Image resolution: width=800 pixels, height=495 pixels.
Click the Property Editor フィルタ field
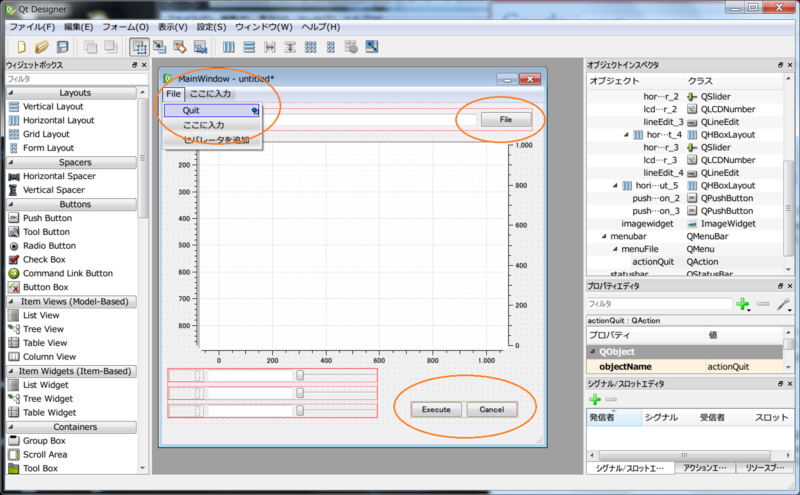660,304
